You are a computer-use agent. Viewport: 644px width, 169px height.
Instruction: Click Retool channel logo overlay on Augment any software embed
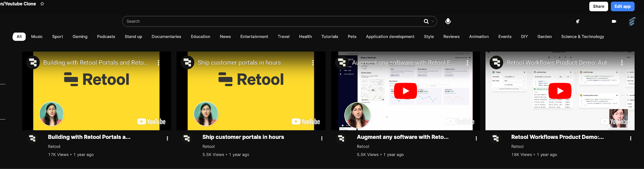tap(342, 63)
